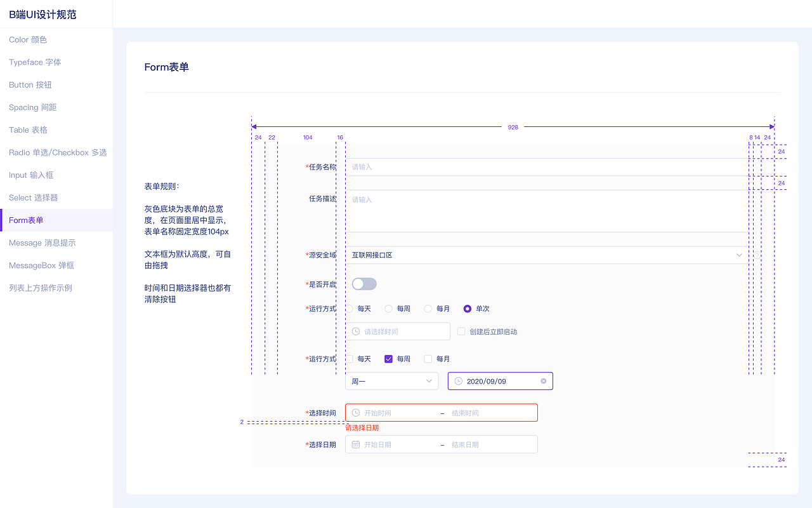Toggle the 是否开启 switch on

(x=364, y=284)
